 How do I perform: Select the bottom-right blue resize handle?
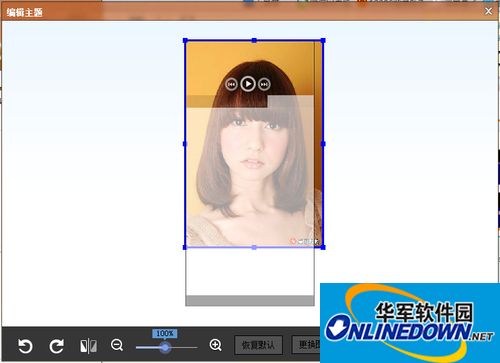point(323,247)
